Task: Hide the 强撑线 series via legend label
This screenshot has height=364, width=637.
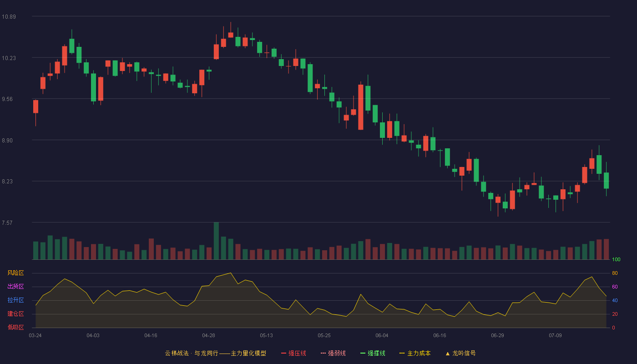Action: (376, 353)
